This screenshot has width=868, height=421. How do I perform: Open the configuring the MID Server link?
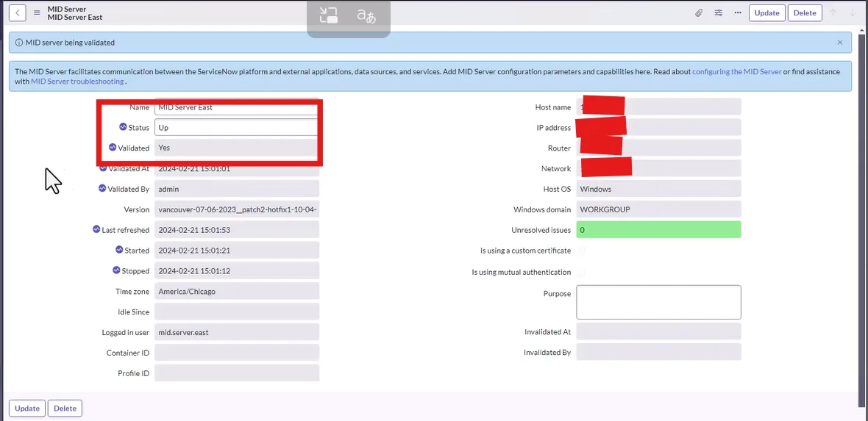737,72
